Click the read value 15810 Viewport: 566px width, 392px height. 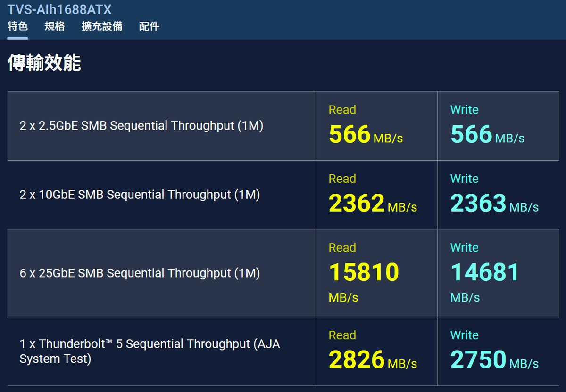coord(364,272)
